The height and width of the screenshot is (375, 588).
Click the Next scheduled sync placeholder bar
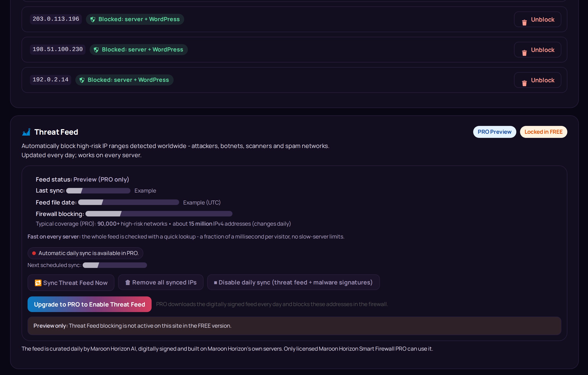115,265
